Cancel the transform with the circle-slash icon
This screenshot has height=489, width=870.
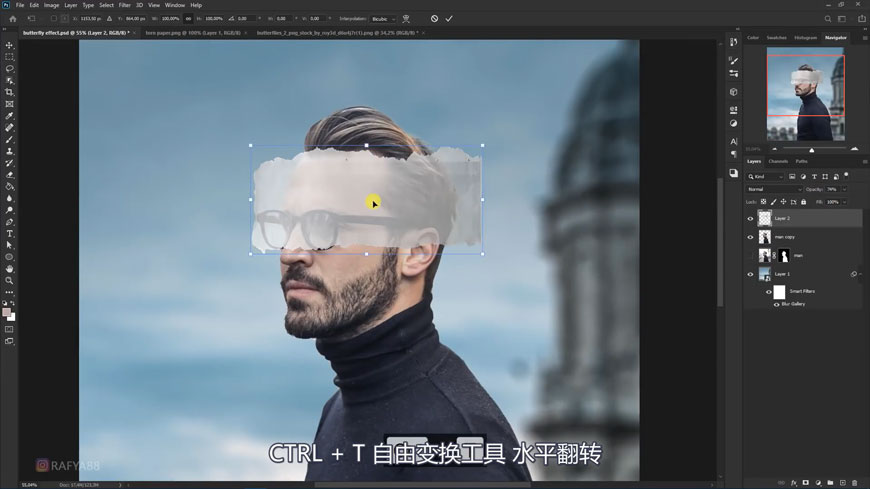[434, 18]
